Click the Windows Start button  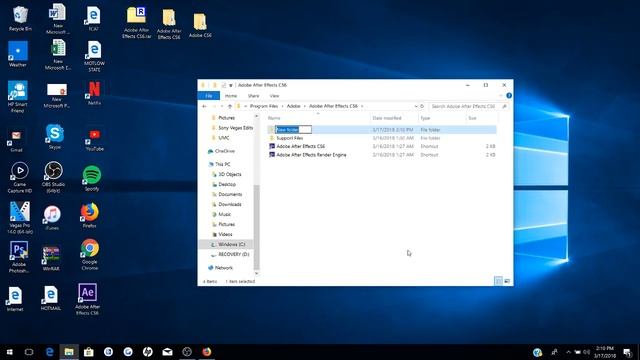click(9, 352)
